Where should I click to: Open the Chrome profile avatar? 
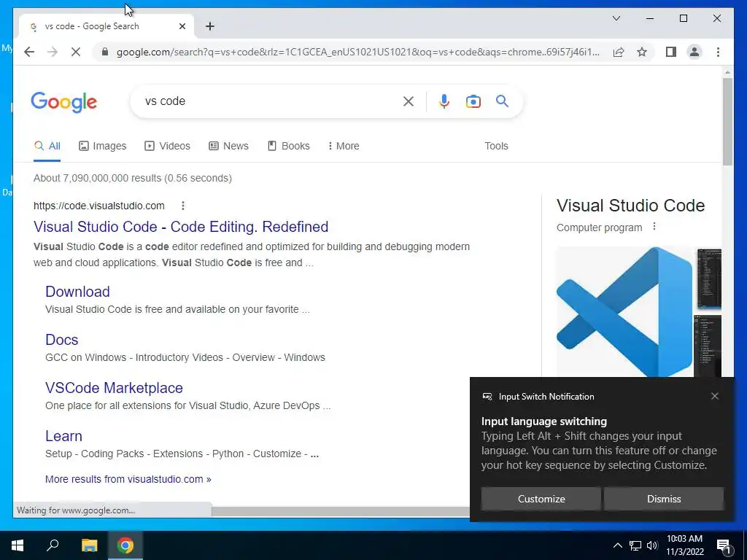[694, 52]
